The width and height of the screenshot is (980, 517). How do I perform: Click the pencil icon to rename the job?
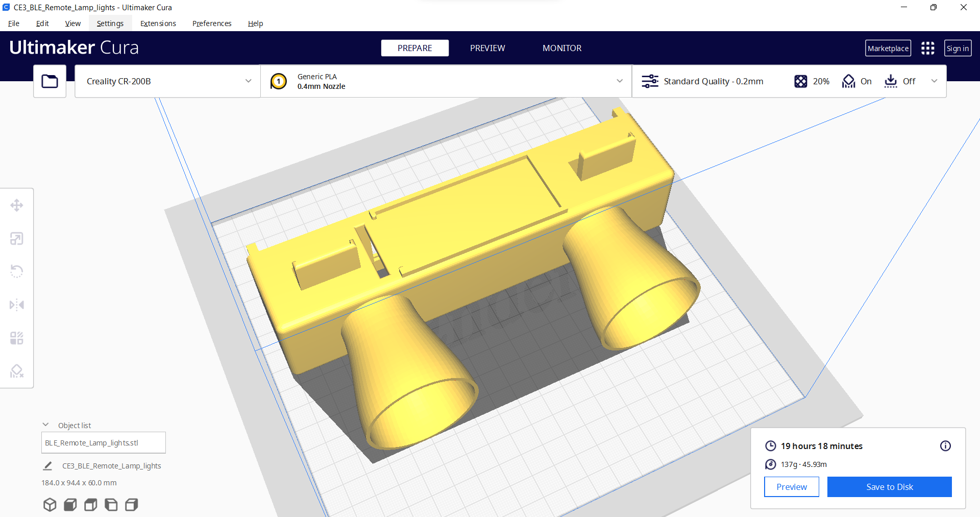(47, 466)
